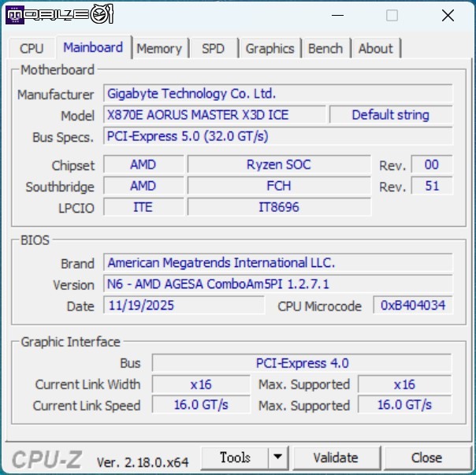Click PCI-Express 5.0 (32.0 GT/s) bus specs
The height and width of the screenshot is (475, 476).
pos(277,136)
